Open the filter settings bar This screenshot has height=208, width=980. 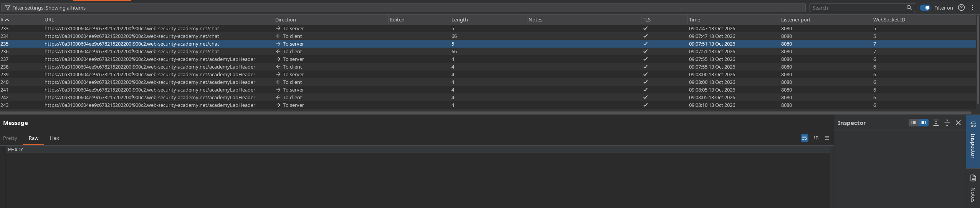point(403,8)
